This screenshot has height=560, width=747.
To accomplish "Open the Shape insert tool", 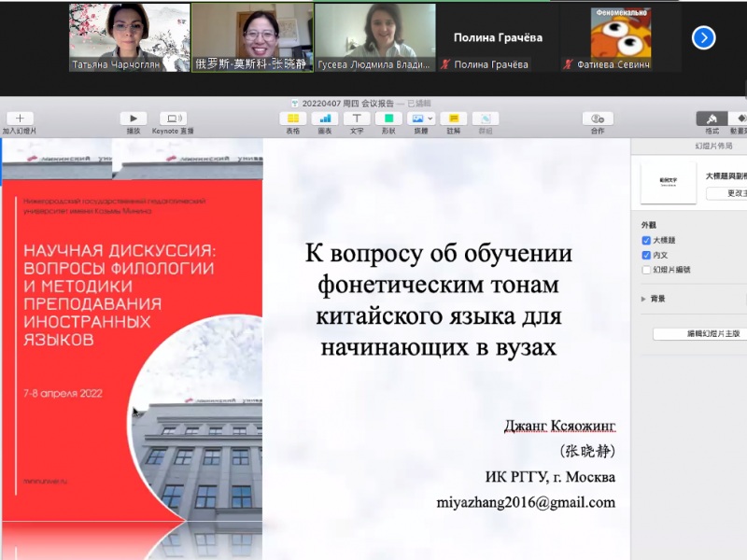I will [x=388, y=119].
